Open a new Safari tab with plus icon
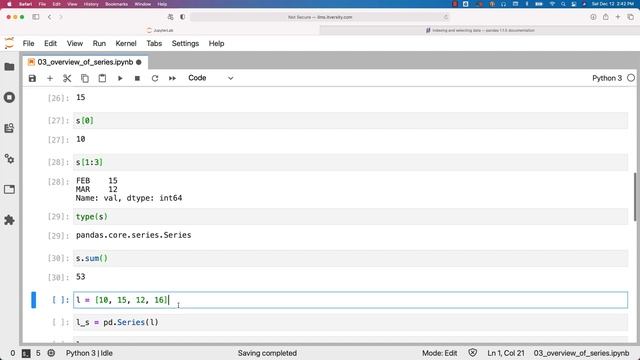This screenshot has width=640, height=360. pyautogui.click(x=618, y=17)
